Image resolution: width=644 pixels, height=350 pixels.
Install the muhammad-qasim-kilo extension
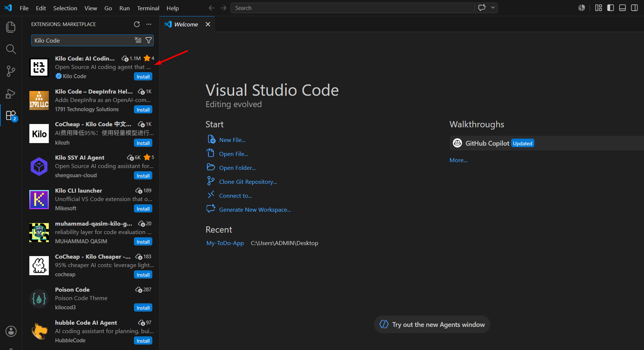click(143, 242)
